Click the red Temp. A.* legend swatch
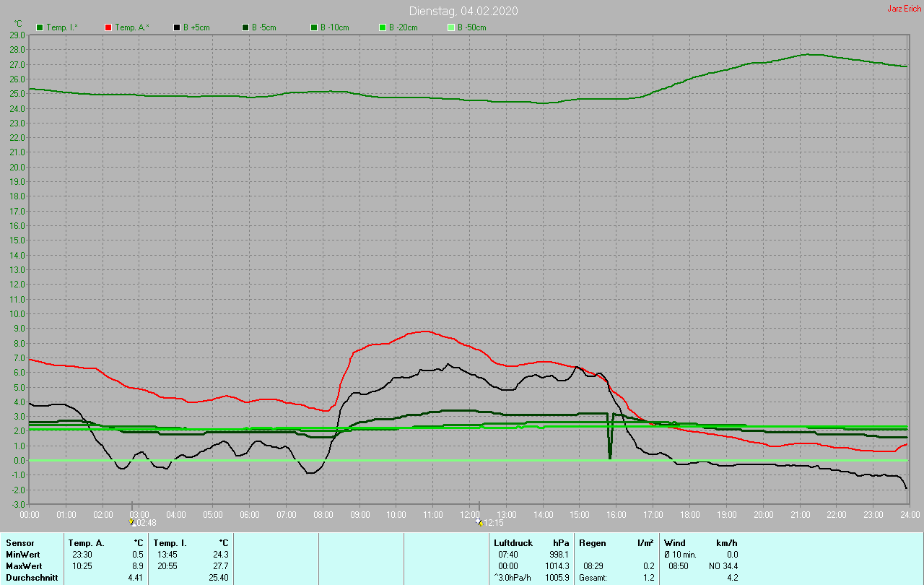The height and width of the screenshot is (585, 924). tap(108, 27)
